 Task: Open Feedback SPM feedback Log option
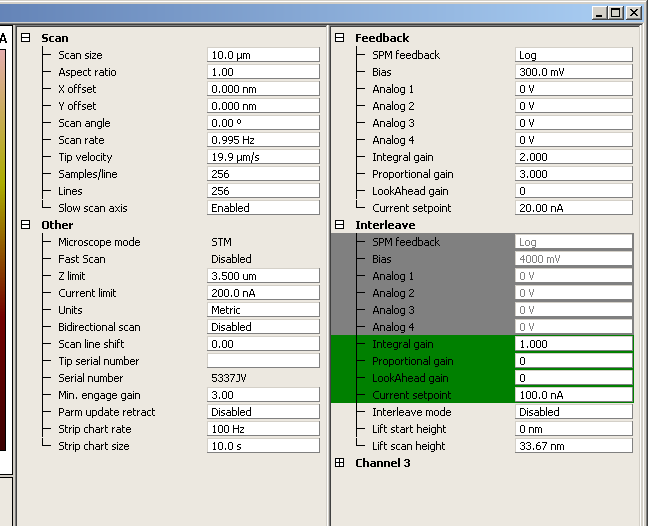coord(574,55)
